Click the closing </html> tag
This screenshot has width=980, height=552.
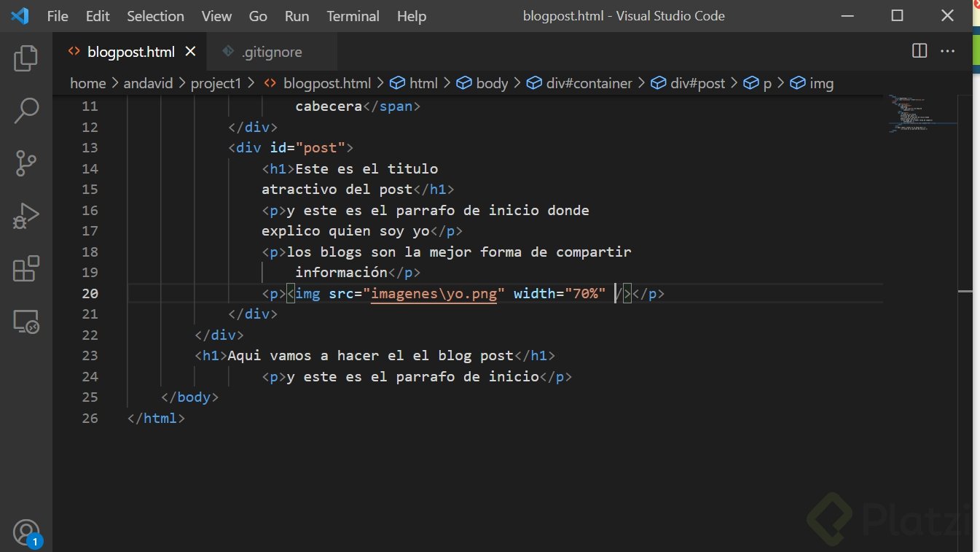click(x=156, y=418)
